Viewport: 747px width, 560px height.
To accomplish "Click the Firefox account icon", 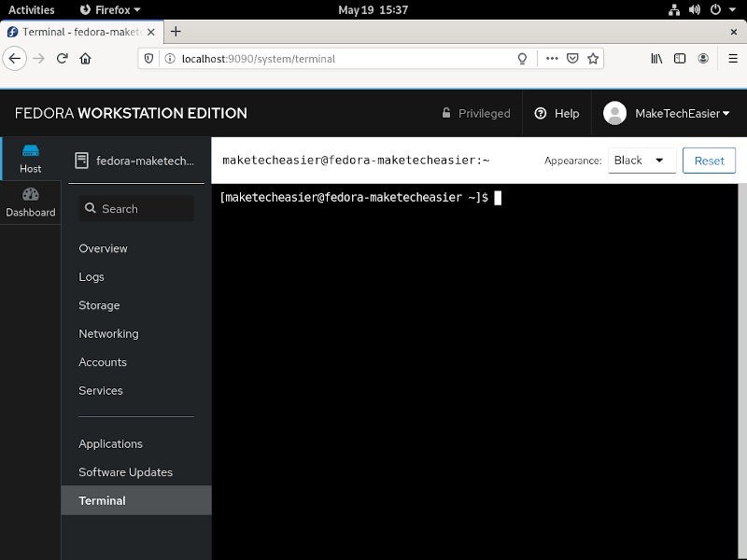I will click(703, 58).
